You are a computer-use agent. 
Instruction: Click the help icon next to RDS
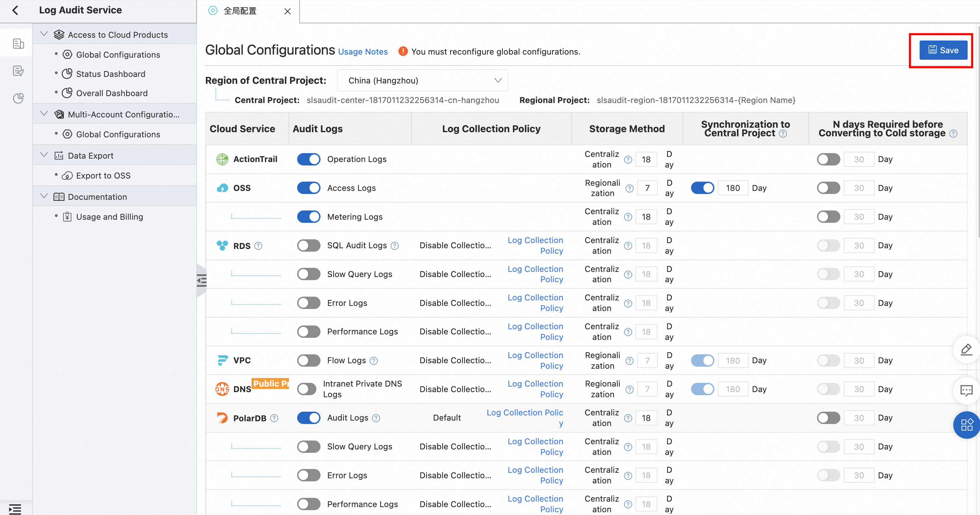[x=258, y=245]
